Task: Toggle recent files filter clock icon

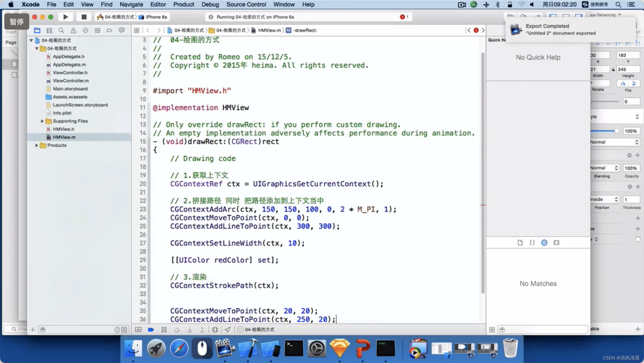Action: pyautogui.click(x=117, y=329)
